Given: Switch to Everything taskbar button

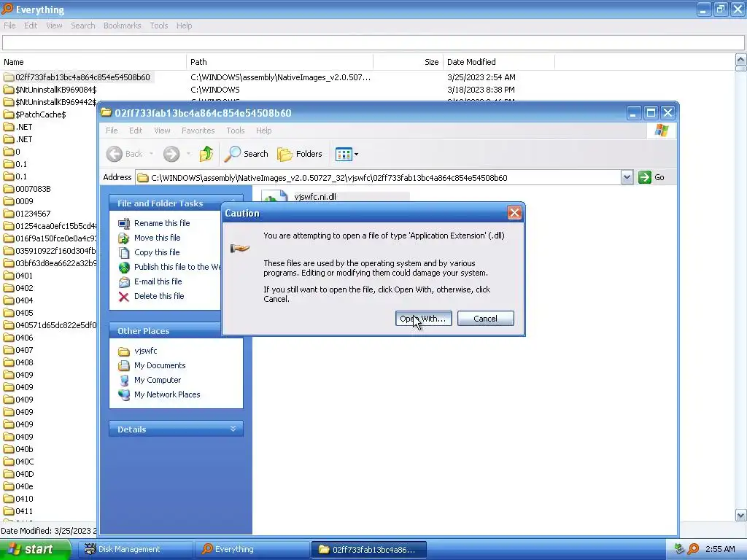Looking at the screenshot, I should pyautogui.click(x=252, y=549).
